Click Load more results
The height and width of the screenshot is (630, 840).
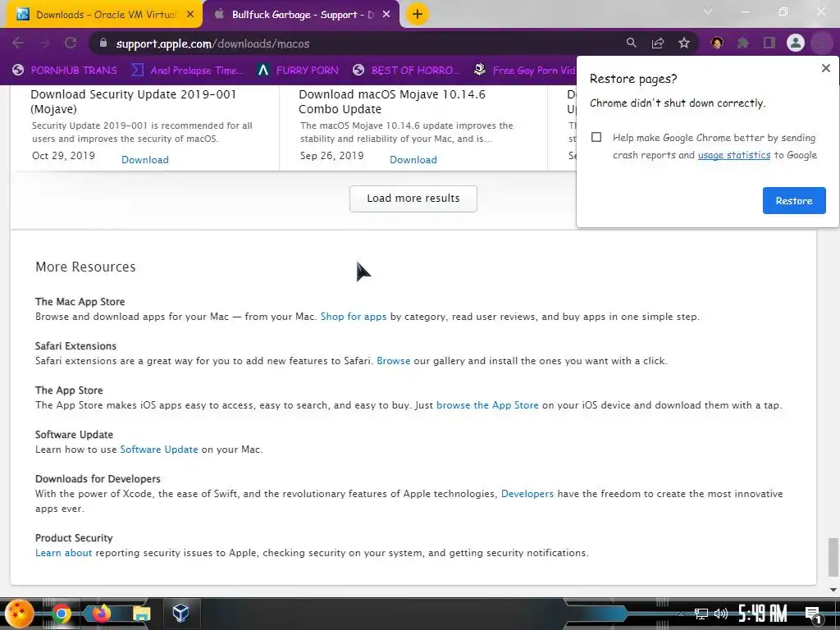click(x=413, y=199)
